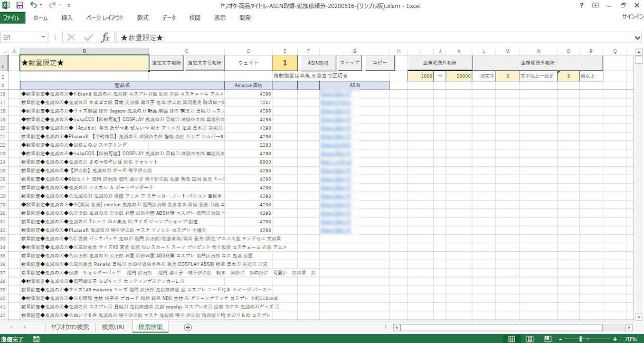Image resolution: width=644 pixels, height=343 pixels.
Task: Click the Select All corner triangle
Action: click(5, 51)
